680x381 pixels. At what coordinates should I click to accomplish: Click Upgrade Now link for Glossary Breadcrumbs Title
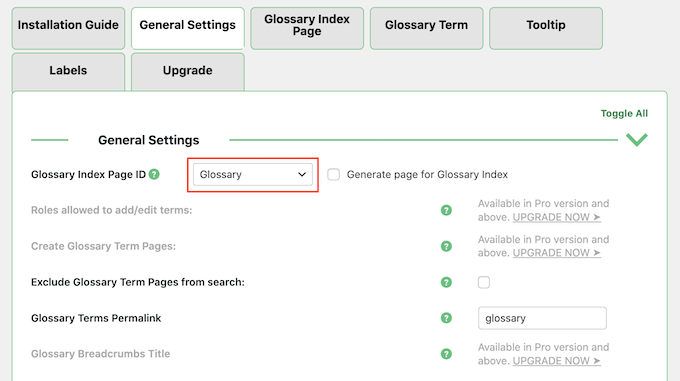[x=556, y=361]
